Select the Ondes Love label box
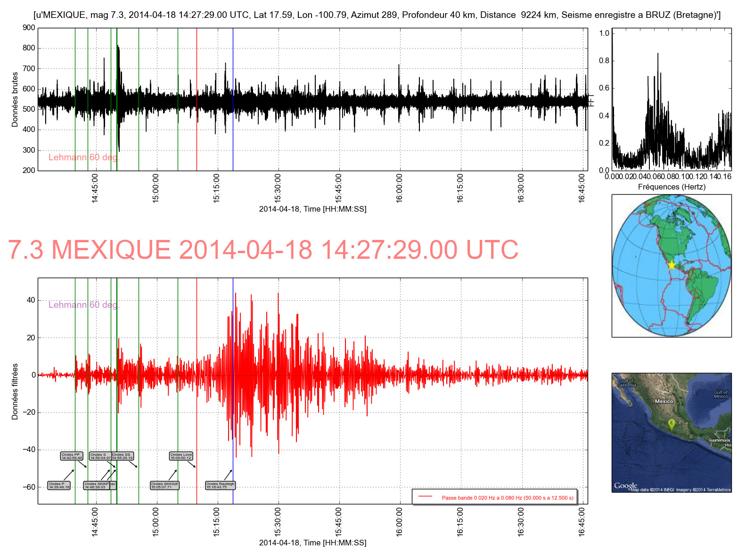This screenshot has height=560, width=754. point(181,456)
